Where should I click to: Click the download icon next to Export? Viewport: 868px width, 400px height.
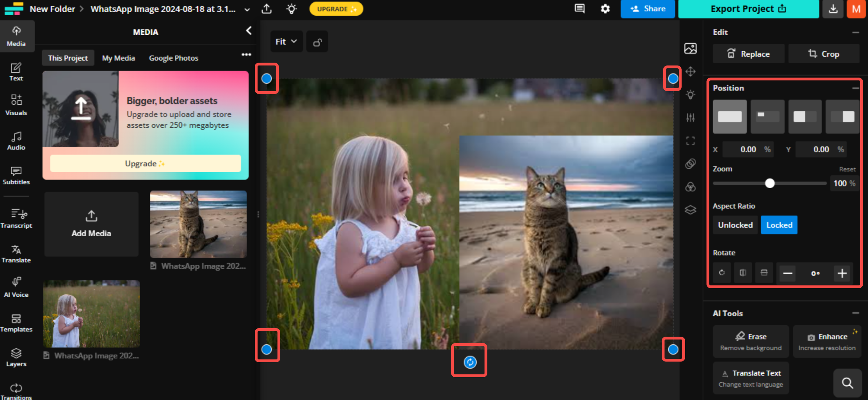pos(833,9)
